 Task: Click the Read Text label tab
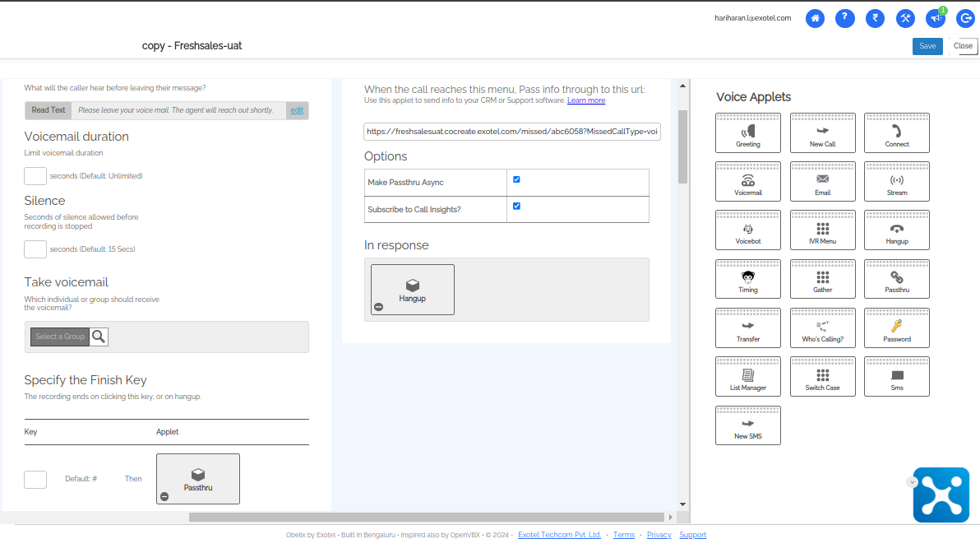coord(49,110)
